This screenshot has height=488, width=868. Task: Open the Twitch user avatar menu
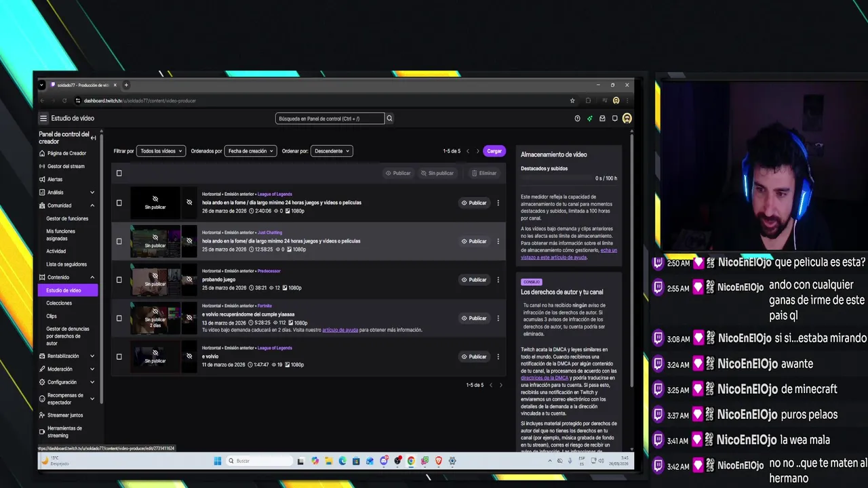pos(627,118)
